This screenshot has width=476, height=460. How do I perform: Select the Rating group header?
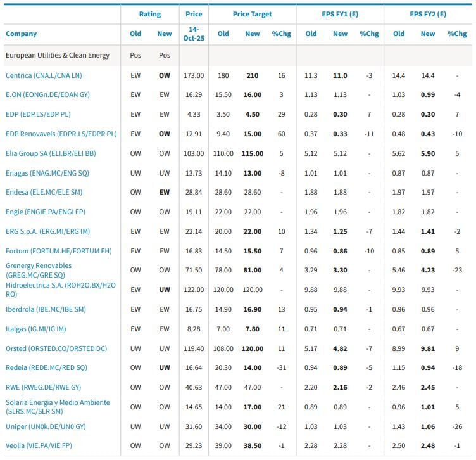pyautogui.click(x=150, y=14)
